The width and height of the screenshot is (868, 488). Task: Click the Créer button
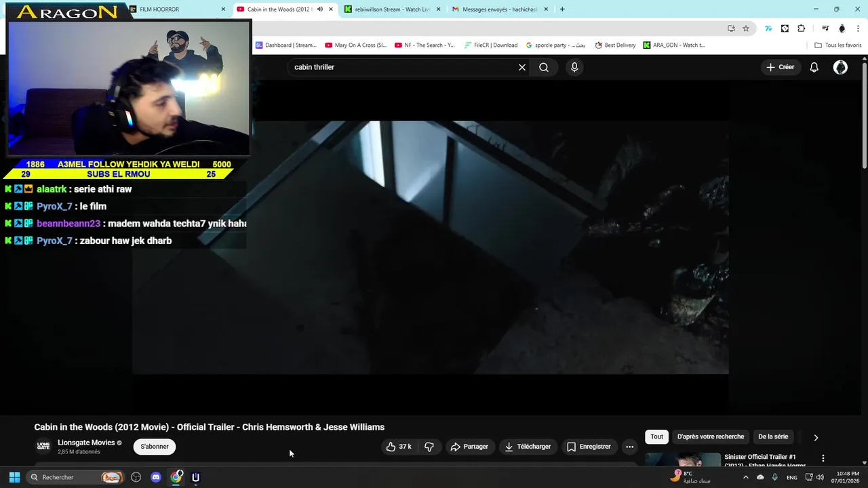[x=780, y=67]
